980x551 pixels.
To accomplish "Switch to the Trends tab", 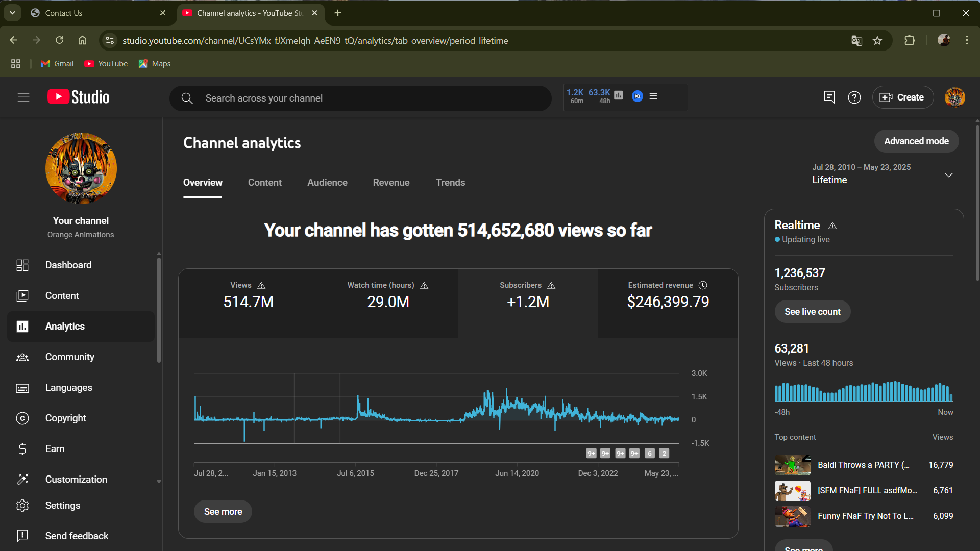I will [x=450, y=183].
